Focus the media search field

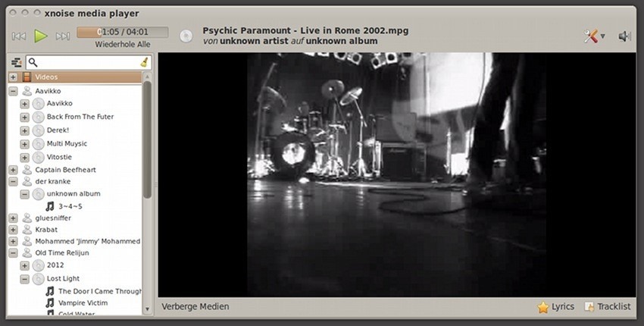click(x=89, y=62)
